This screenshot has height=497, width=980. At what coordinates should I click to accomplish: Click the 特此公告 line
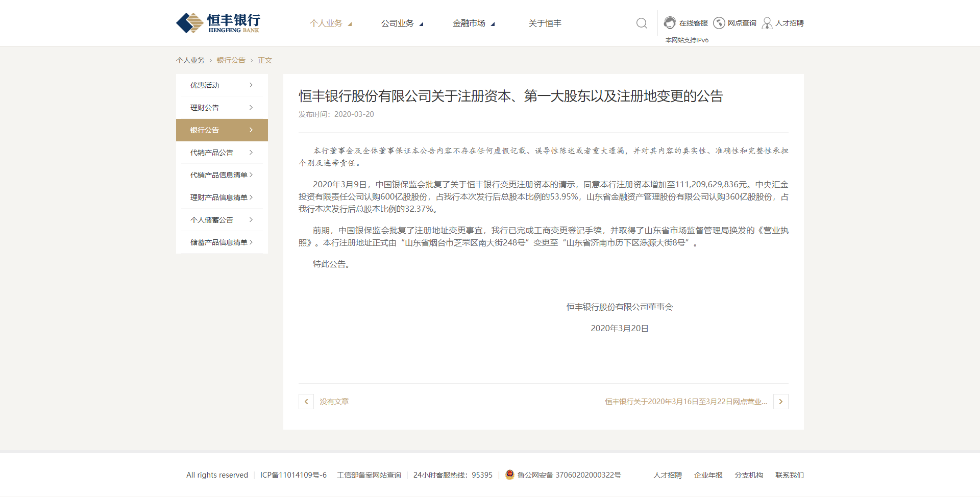point(332,264)
